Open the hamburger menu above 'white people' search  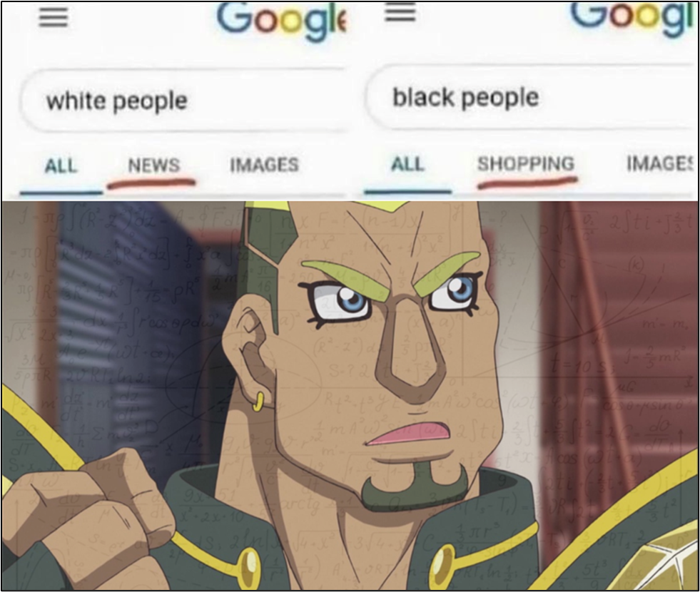[53, 18]
